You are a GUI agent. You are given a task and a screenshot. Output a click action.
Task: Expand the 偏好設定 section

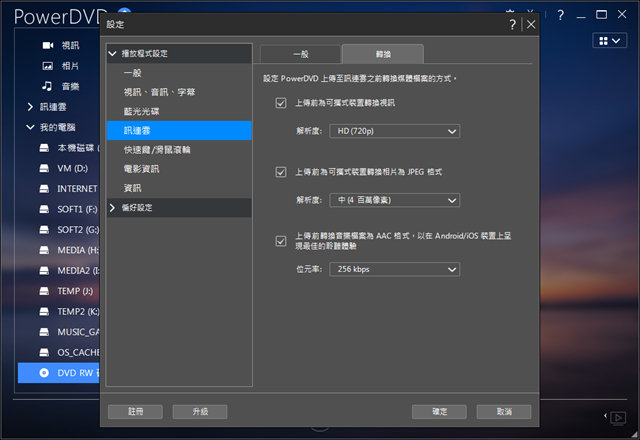(113, 208)
